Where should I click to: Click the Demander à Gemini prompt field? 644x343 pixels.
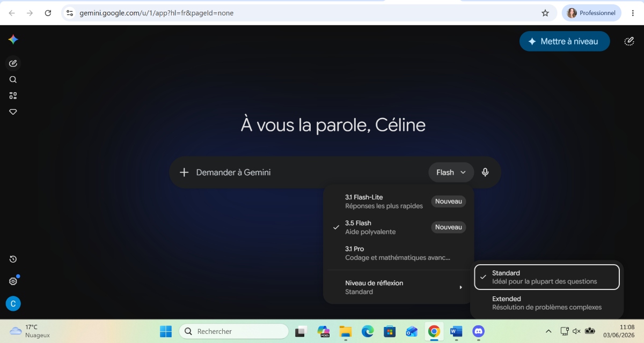pyautogui.click(x=309, y=172)
